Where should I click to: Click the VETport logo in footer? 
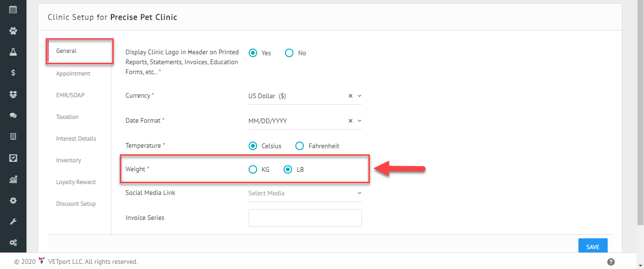[41, 261]
